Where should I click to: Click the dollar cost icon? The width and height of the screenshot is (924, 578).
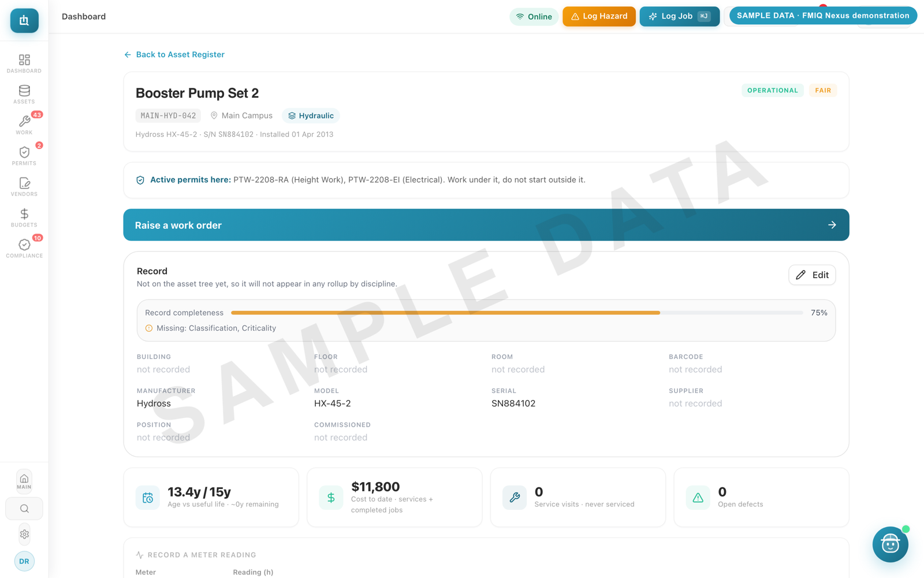point(331,498)
